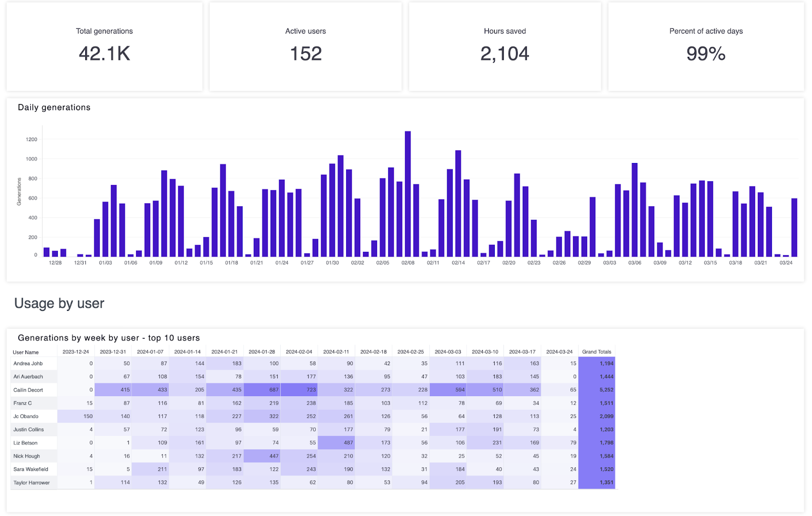This screenshot has height=516, width=812.
Task: Click the Total generations KPI card
Action: tap(104, 46)
